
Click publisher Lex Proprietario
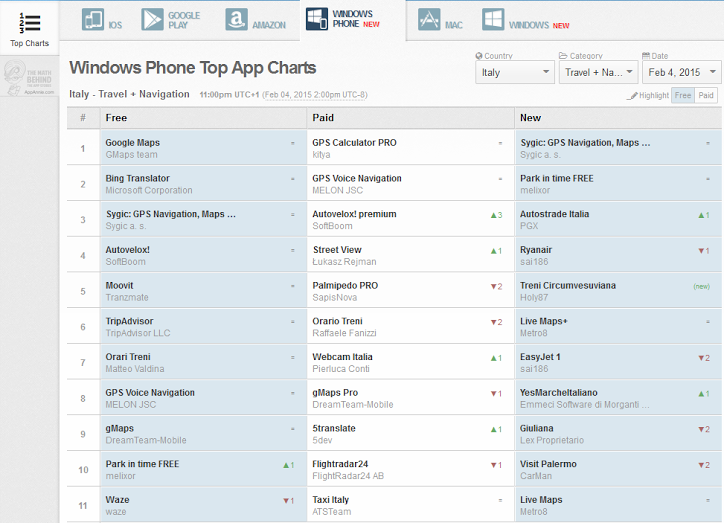pos(552,440)
